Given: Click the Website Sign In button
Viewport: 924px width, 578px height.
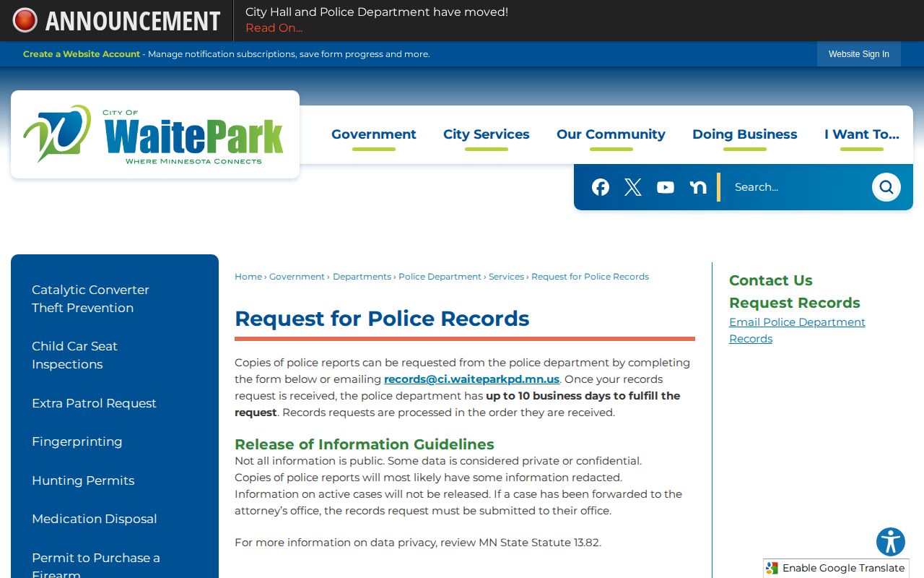Looking at the screenshot, I should [859, 54].
